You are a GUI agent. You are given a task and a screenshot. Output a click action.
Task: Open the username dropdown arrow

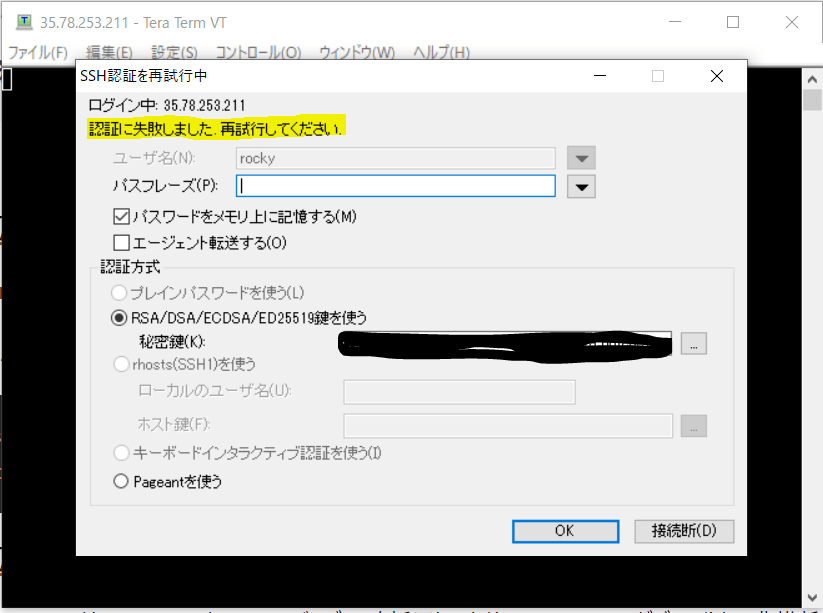click(x=581, y=157)
